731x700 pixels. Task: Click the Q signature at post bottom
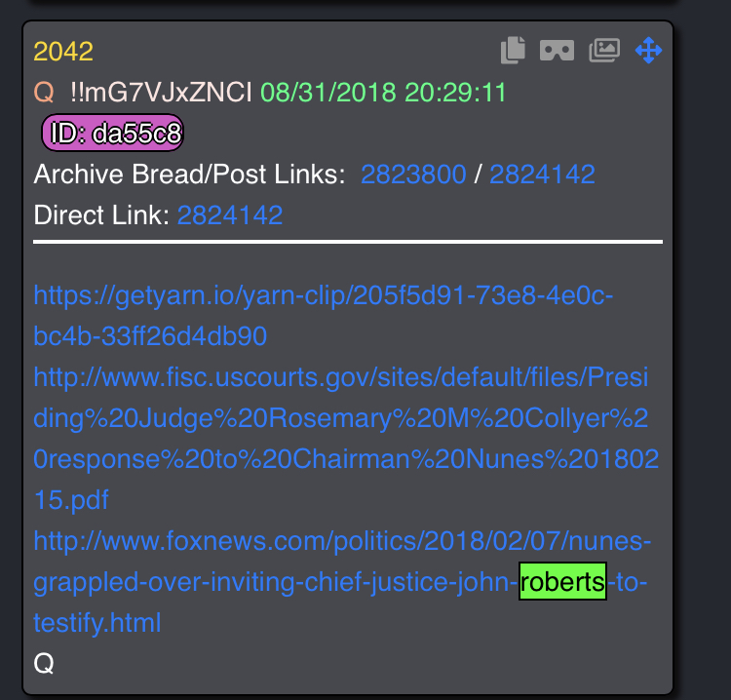44,663
